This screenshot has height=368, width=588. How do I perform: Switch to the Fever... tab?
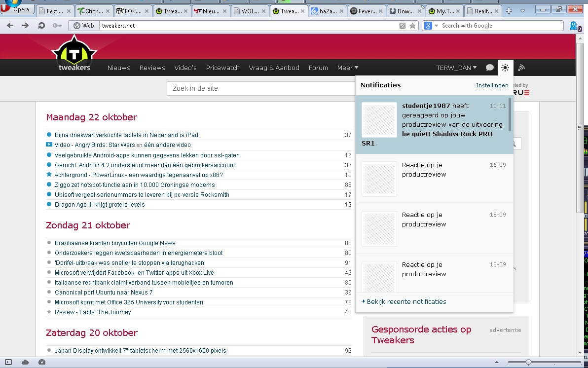click(367, 11)
